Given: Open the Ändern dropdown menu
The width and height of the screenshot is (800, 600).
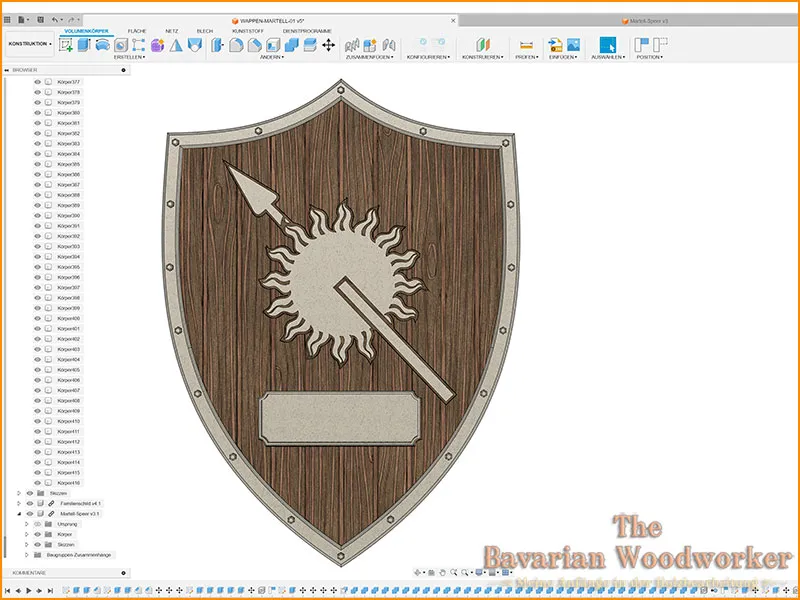Looking at the screenshot, I should pos(272,57).
